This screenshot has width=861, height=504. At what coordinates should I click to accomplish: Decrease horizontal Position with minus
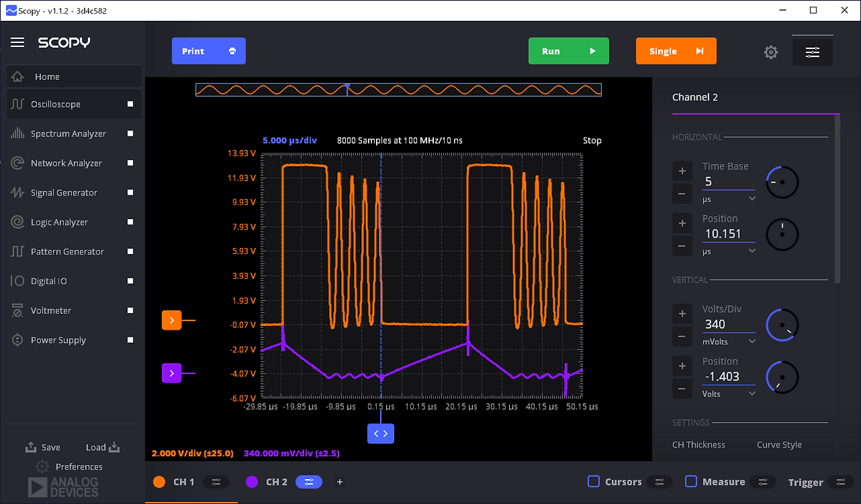pos(682,247)
